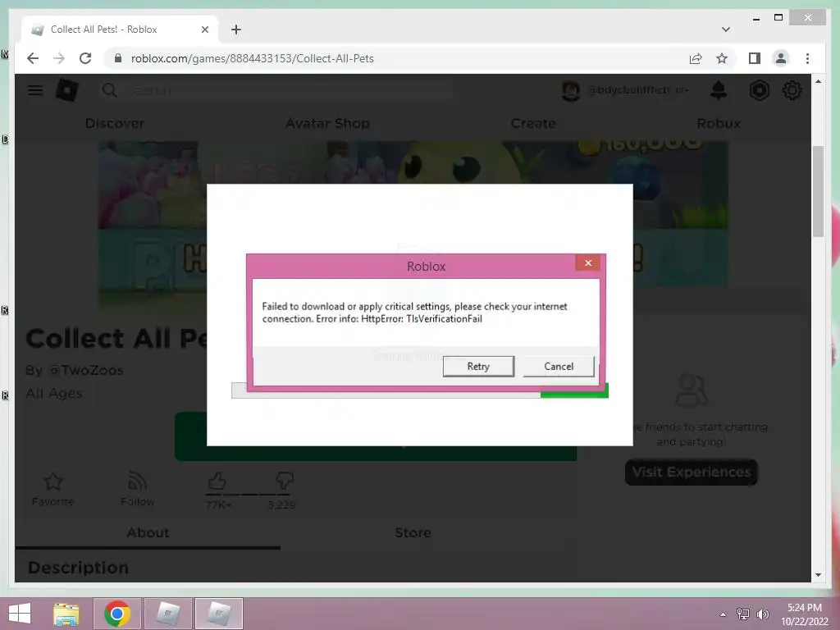This screenshot has width=840, height=630.
Task: Click the active Roblox taskbar icon
Action: coord(219,614)
